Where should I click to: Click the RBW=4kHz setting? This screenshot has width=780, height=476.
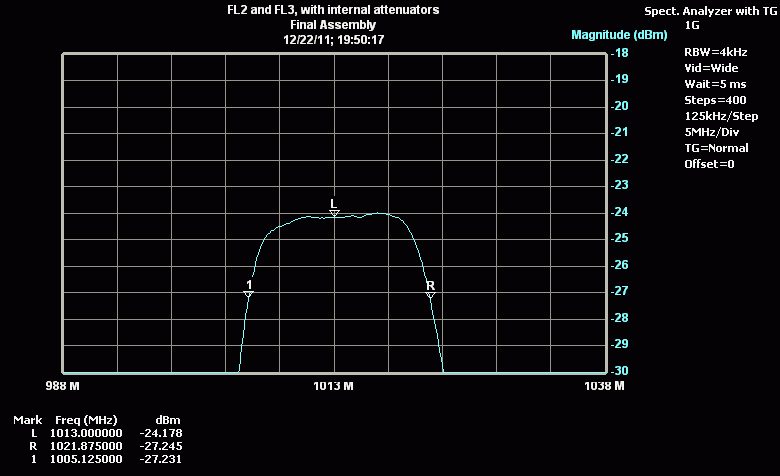[x=715, y=52]
